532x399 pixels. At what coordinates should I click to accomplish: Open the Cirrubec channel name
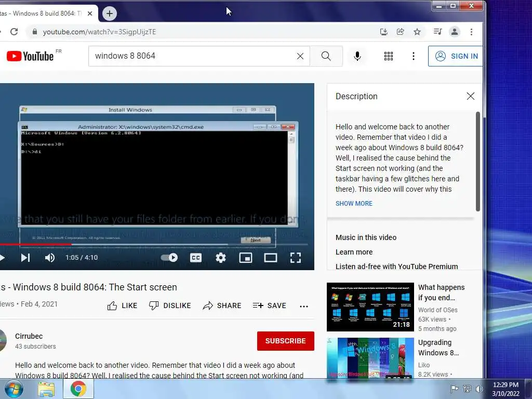point(29,336)
